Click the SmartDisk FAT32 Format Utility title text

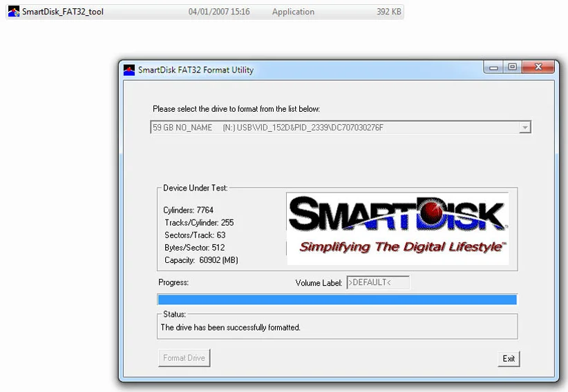[196, 70]
